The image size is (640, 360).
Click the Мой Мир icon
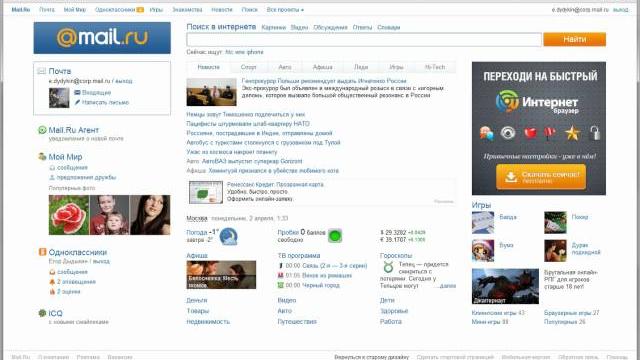coord(42,157)
